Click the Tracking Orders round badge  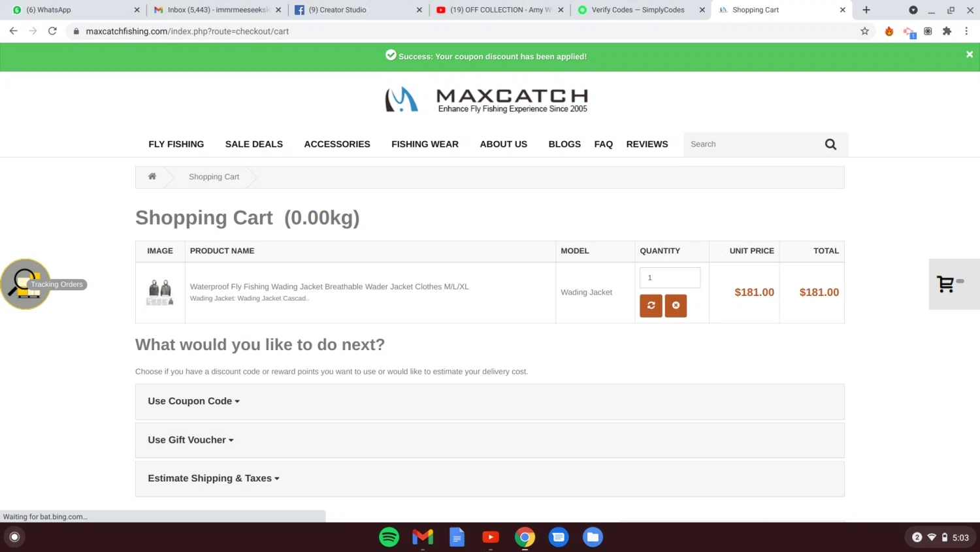[x=25, y=284]
